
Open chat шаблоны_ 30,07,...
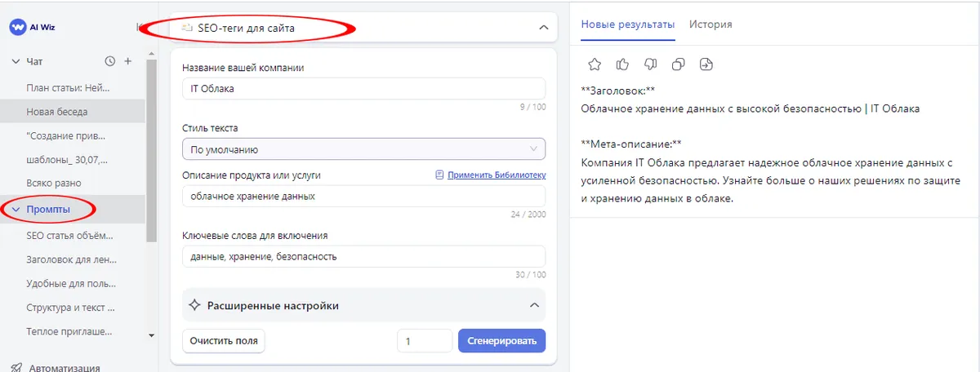pyautogui.click(x=67, y=159)
